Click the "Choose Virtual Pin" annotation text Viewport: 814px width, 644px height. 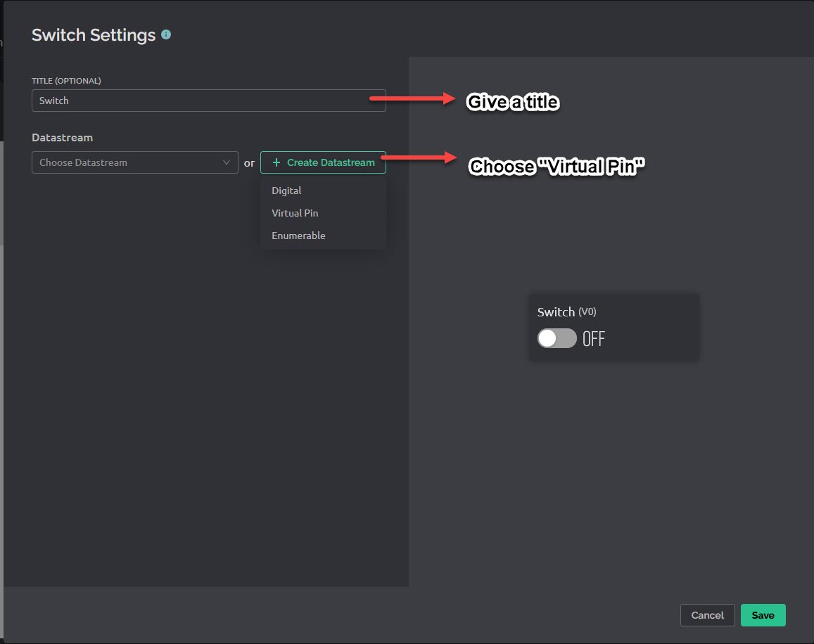point(557,167)
